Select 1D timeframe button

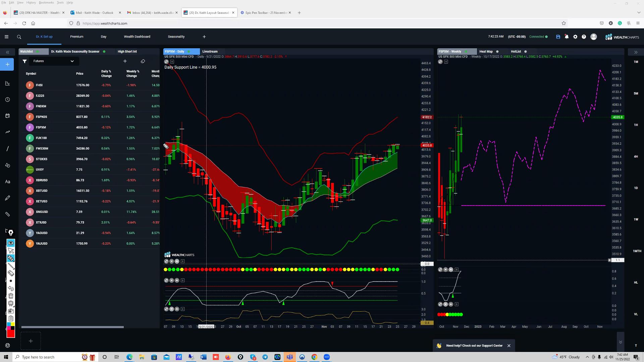636,188
